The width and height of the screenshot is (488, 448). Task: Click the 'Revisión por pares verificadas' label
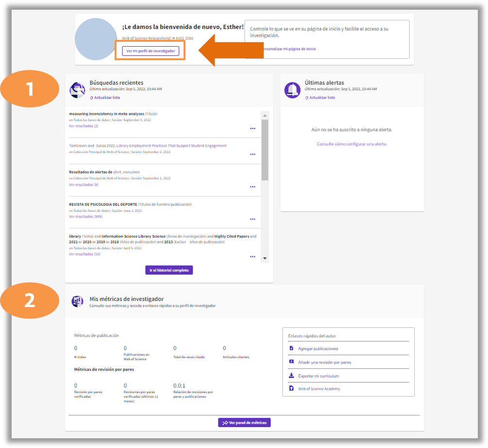coord(88,394)
